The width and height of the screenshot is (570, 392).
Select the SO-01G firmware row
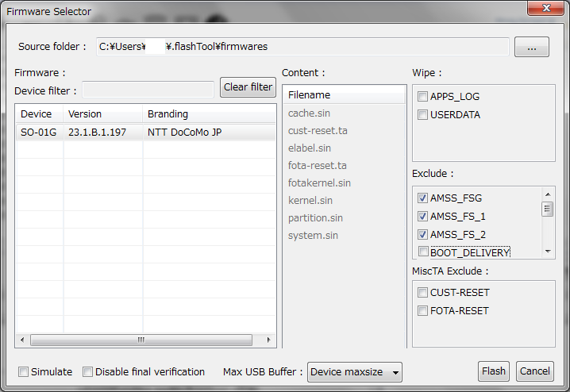coord(146,133)
